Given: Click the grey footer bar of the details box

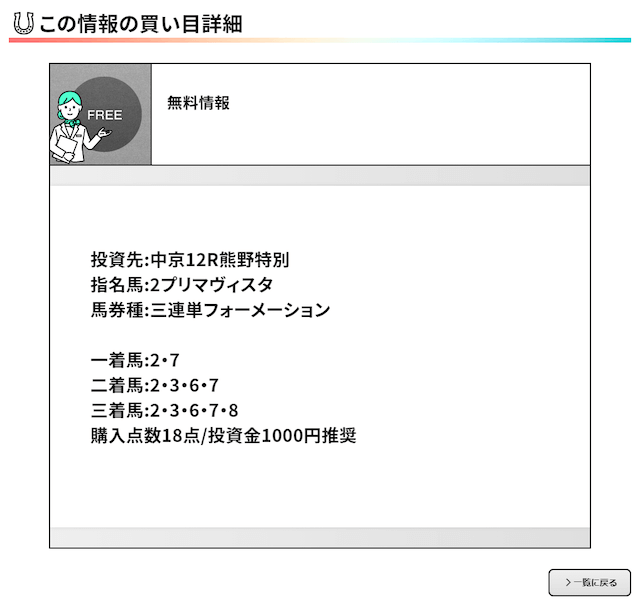Looking at the screenshot, I should pos(320,537).
